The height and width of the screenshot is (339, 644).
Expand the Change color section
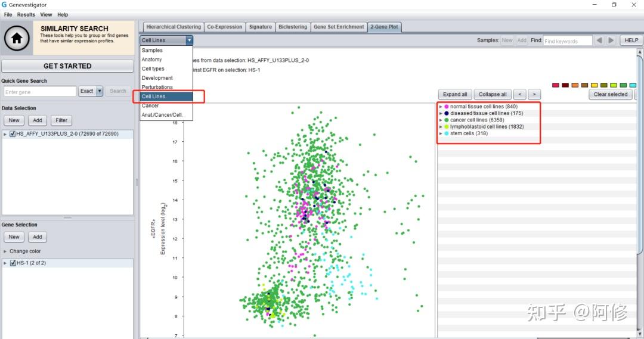point(5,251)
